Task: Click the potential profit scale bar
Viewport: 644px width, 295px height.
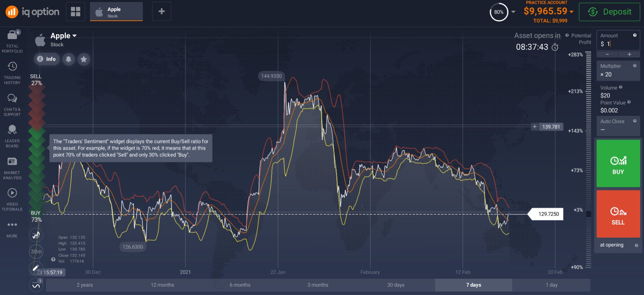Action: tap(589, 160)
